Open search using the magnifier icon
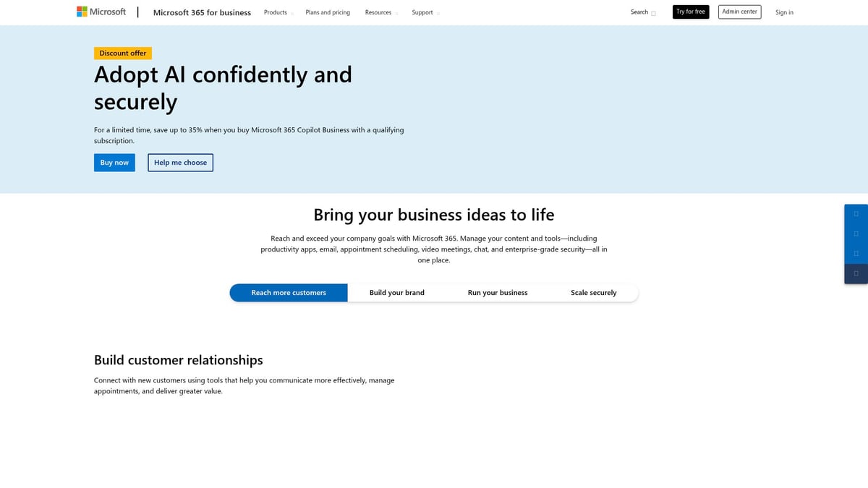Image resolution: width=868 pixels, height=488 pixels. (x=652, y=13)
